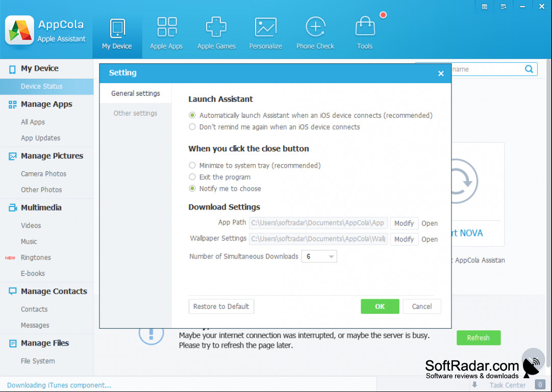The height and width of the screenshot is (392, 552).
Task: Click Downloading iTunes component status text
Action: tap(59, 385)
